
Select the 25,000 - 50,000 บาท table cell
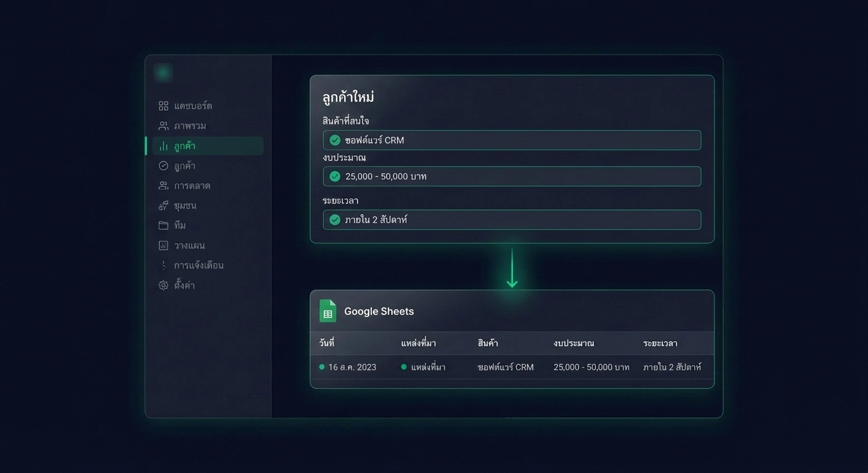[x=591, y=367]
